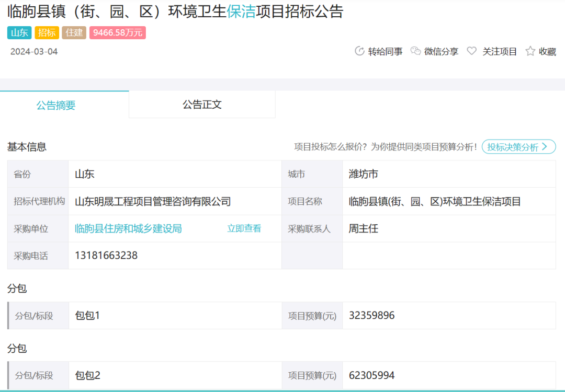Click the 投标决策分析 button
Image resolution: width=565 pixels, height=392 pixels.
click(x=518, y=146)
